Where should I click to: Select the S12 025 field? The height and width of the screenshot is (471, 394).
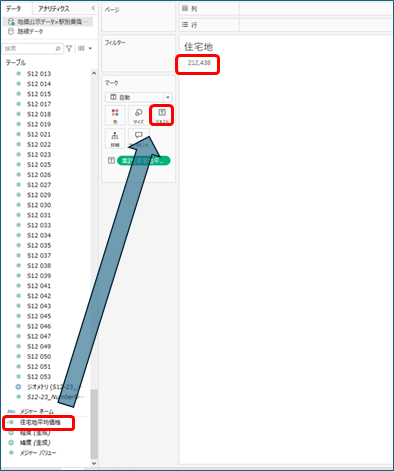[x=39, y=165]
